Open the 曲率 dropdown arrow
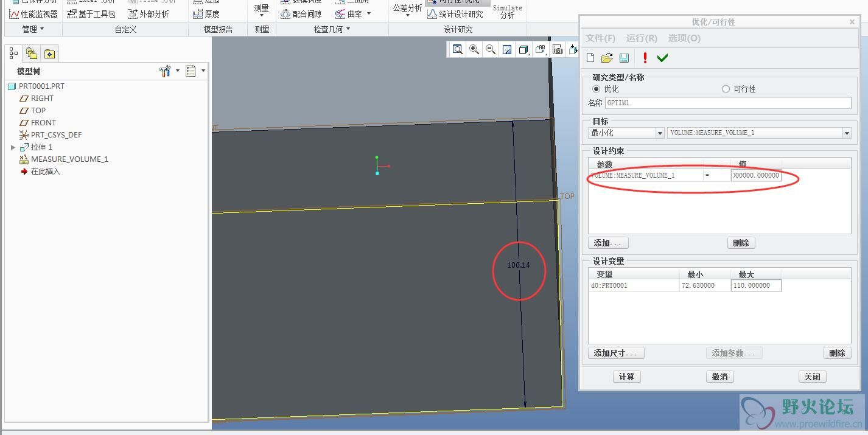Viewport: 868px width, 435px height. tap(369, 13)
